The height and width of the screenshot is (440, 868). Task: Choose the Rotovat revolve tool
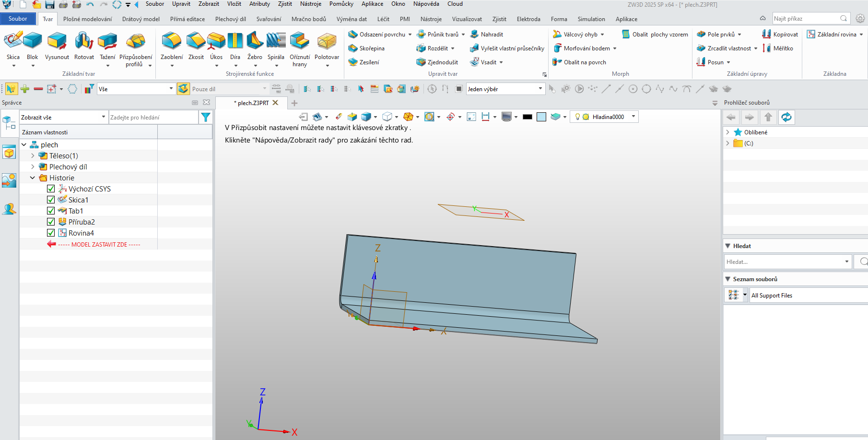point(84,47)
